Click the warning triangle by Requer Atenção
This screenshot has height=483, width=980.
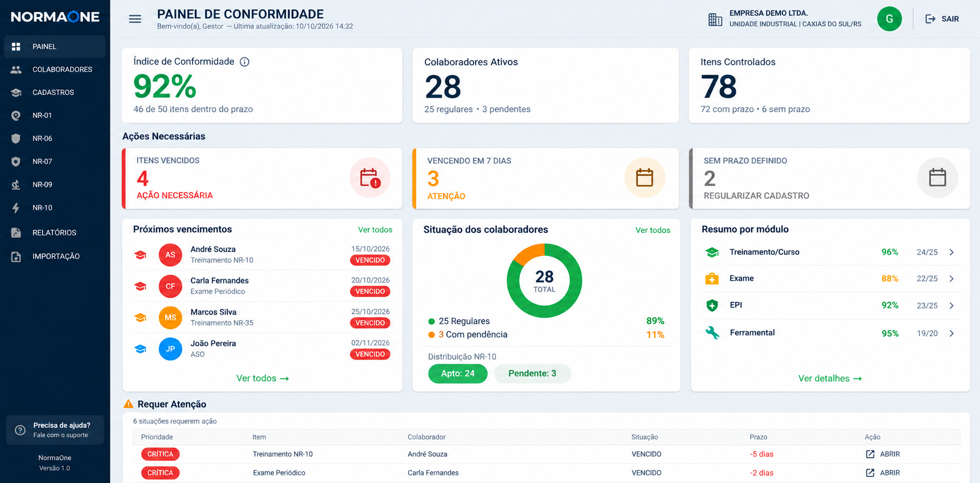click(128, 404)
